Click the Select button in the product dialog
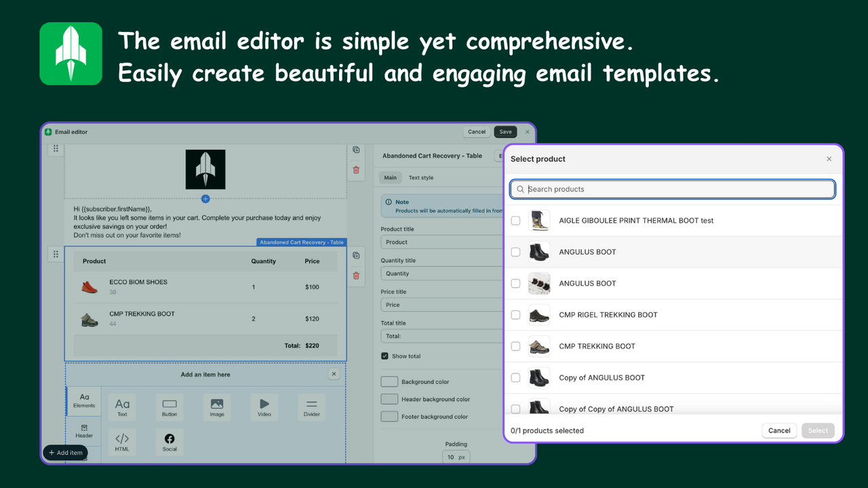 tap(818, 430)
